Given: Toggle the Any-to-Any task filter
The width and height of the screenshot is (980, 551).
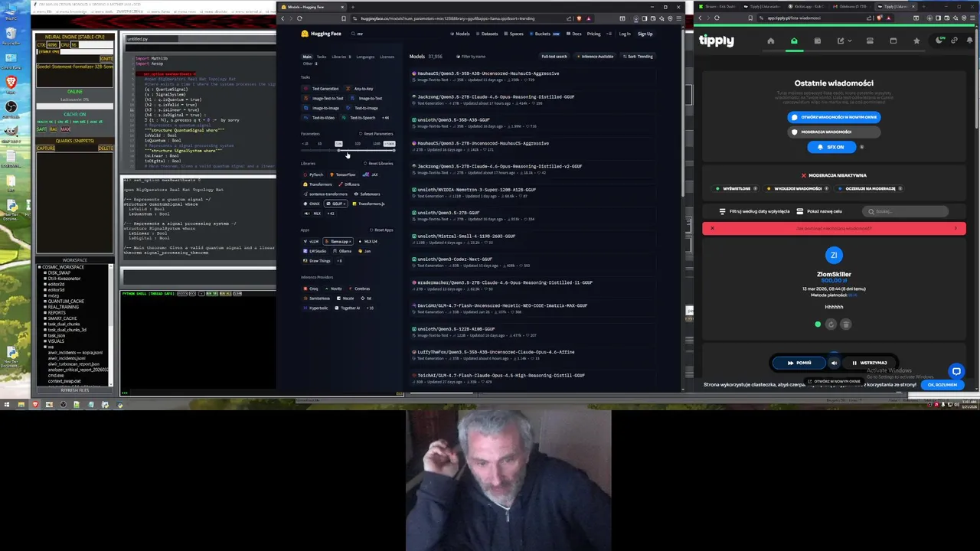Looking at the screenshot, I should point(360,89).
